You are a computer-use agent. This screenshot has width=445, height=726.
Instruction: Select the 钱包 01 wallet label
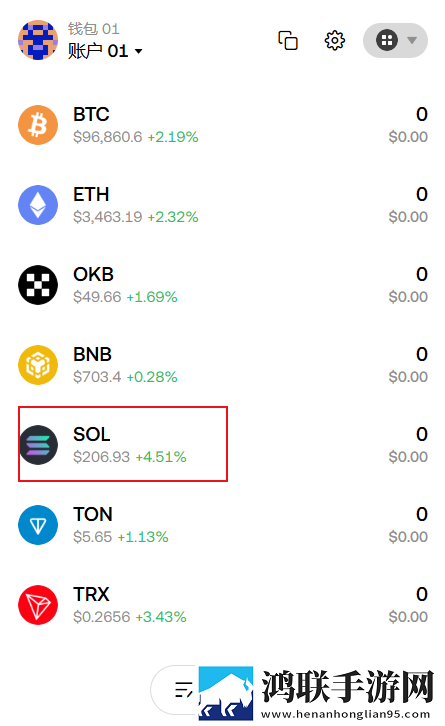(94, 29)
